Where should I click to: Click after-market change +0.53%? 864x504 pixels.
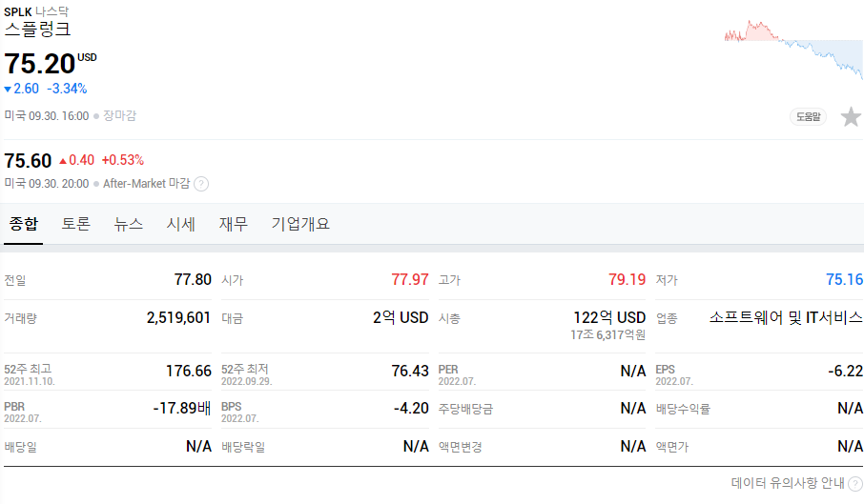tap(122, 160)
